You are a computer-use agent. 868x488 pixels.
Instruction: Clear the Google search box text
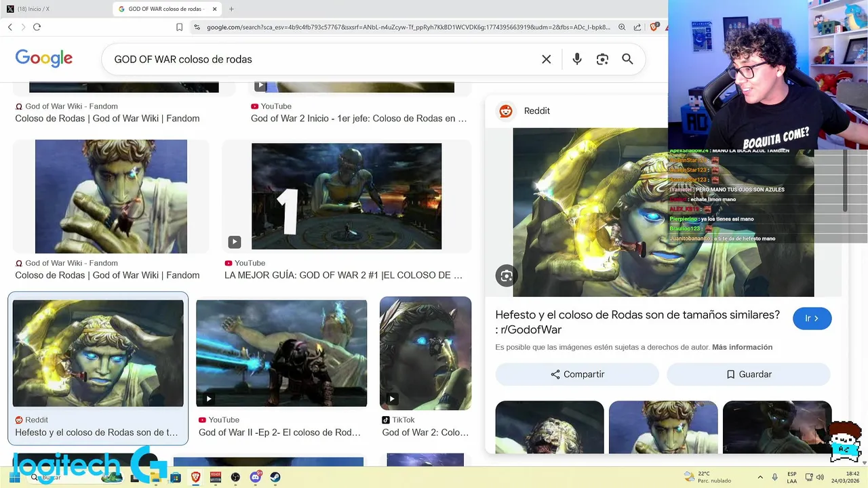(x=547, y=60)
